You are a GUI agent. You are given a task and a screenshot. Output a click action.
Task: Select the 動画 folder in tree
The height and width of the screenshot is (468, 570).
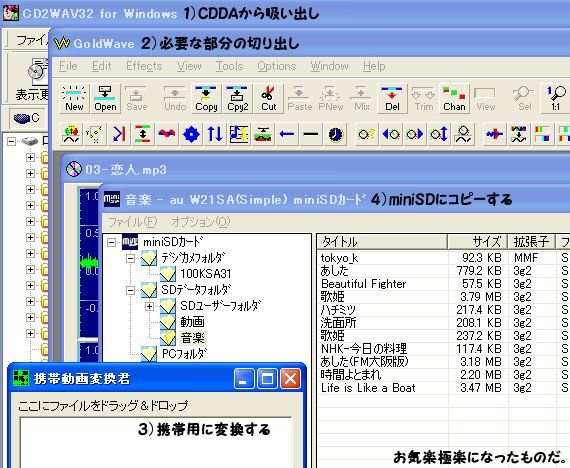click(x=192, y=322)
